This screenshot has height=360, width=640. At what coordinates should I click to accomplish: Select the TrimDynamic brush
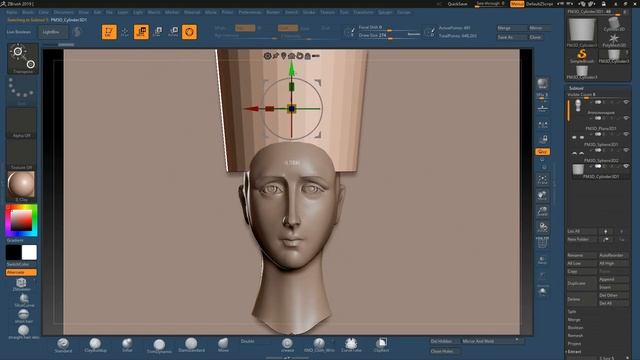pyautogui.click(x=159, y=346)
